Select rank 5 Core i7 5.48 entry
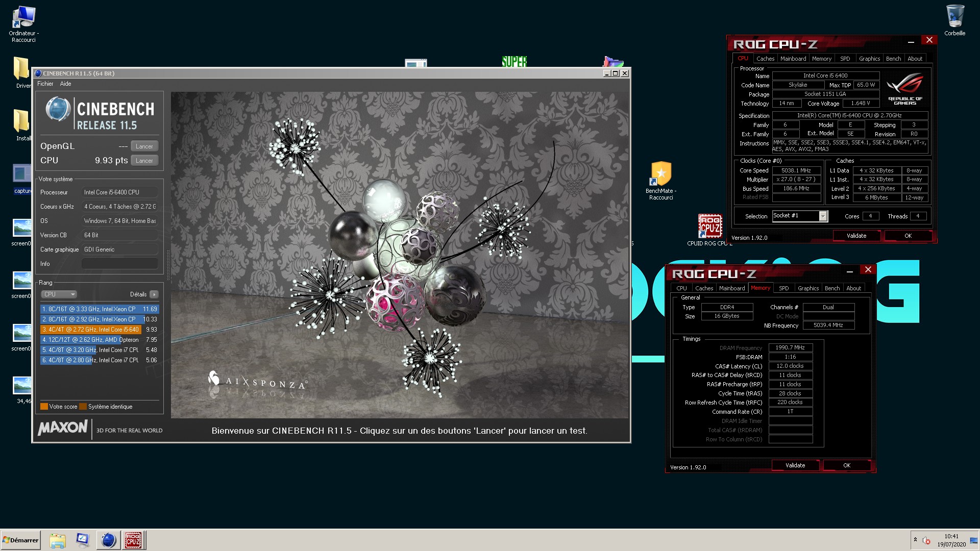Image resolution: width=980 pixels, height=551 pixels. click(100, 350)
